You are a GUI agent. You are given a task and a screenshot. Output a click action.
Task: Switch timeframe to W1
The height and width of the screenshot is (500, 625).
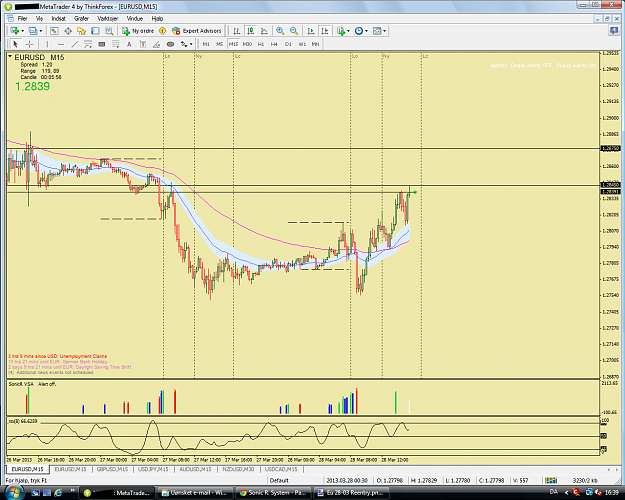(x=302, y=44)
